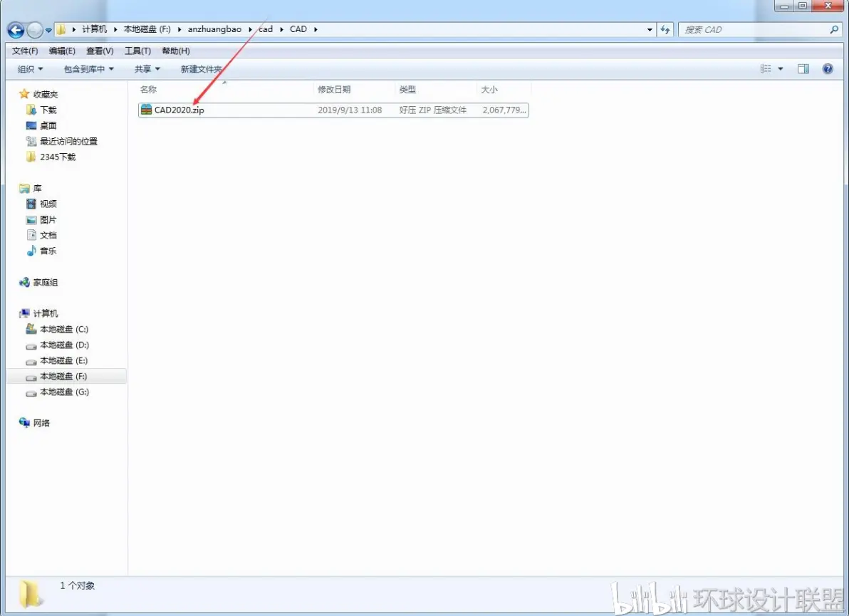Viewport: 849px width, 616px height.
Task: Click the 本地磁盘 (C:) drive icon
Action: (x=31, y=329)
